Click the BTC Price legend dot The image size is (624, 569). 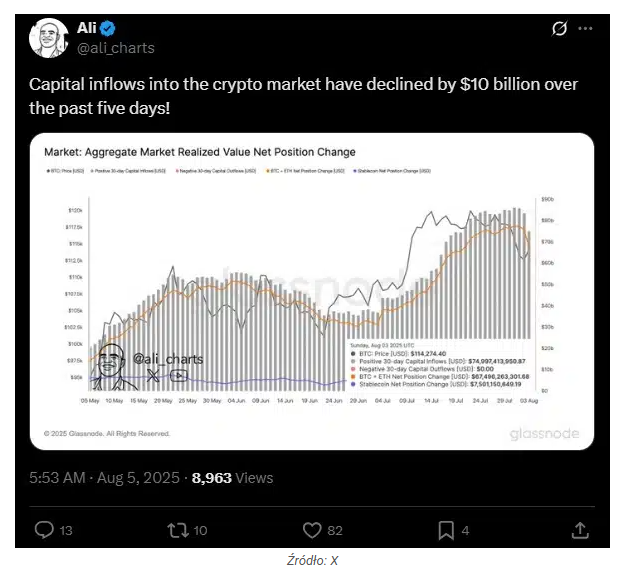[x=48, y=171]
